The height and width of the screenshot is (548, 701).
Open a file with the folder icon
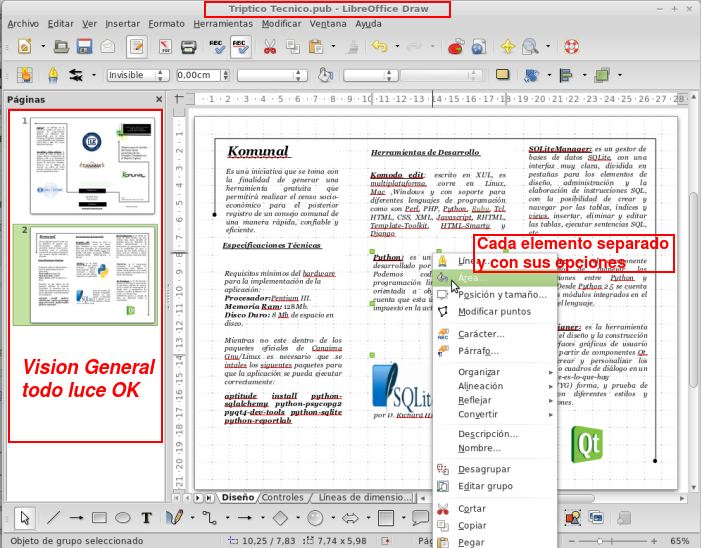click(61, 46)
